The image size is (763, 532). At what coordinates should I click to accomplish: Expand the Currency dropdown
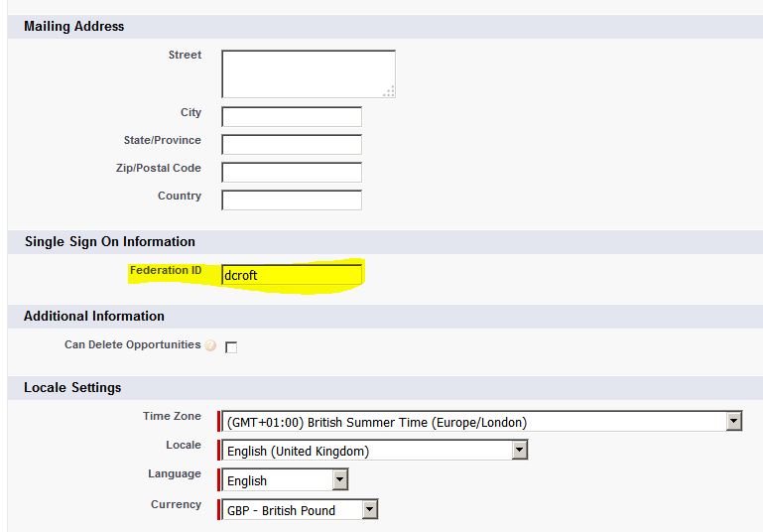[x=369, y=510]
